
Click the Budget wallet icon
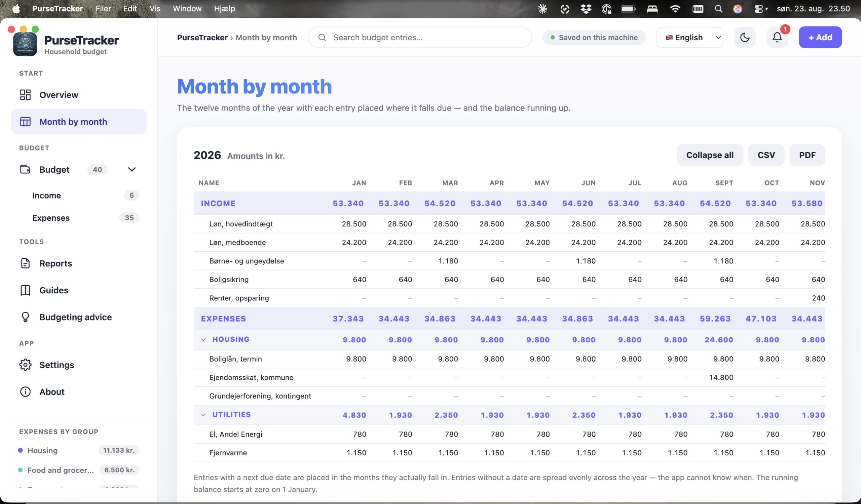[x=25, y=169]
